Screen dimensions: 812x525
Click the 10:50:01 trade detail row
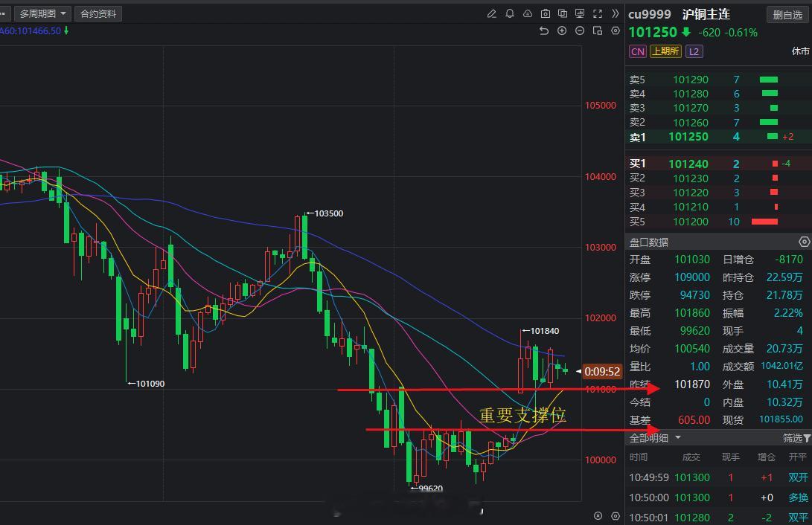click(x=718, y=517)
